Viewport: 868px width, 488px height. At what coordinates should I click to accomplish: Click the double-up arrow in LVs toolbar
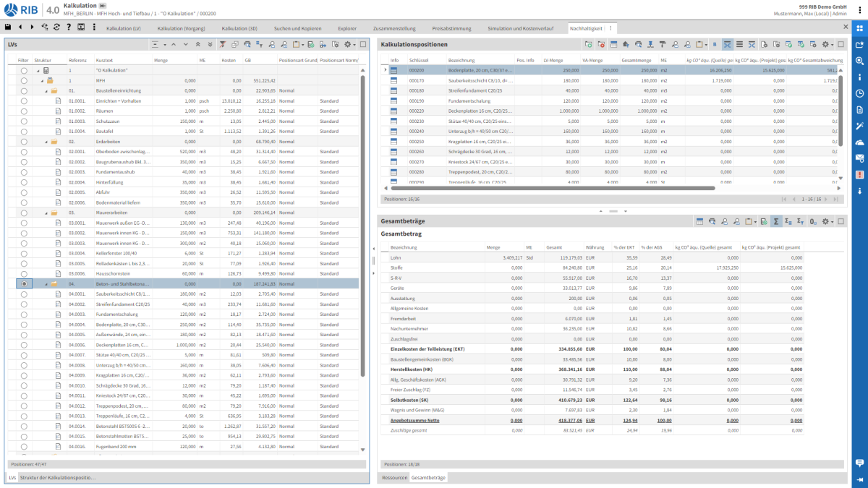click(x=199, y=44)
